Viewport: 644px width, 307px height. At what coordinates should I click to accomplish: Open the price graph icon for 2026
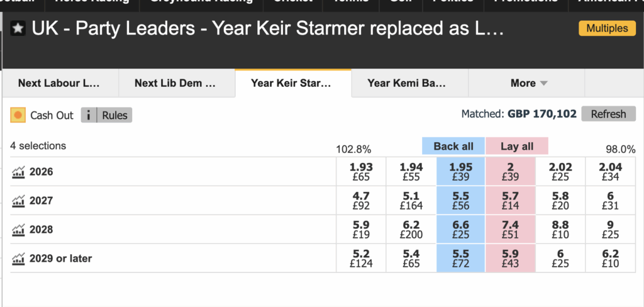pyautogui.click(x=18, y=172)
